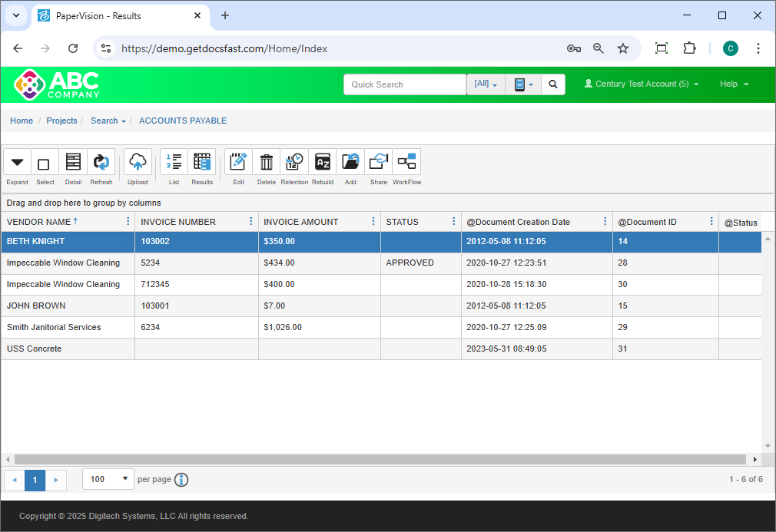Open the Retention tool
Screen dimensions: 776x532
(294, 162)
